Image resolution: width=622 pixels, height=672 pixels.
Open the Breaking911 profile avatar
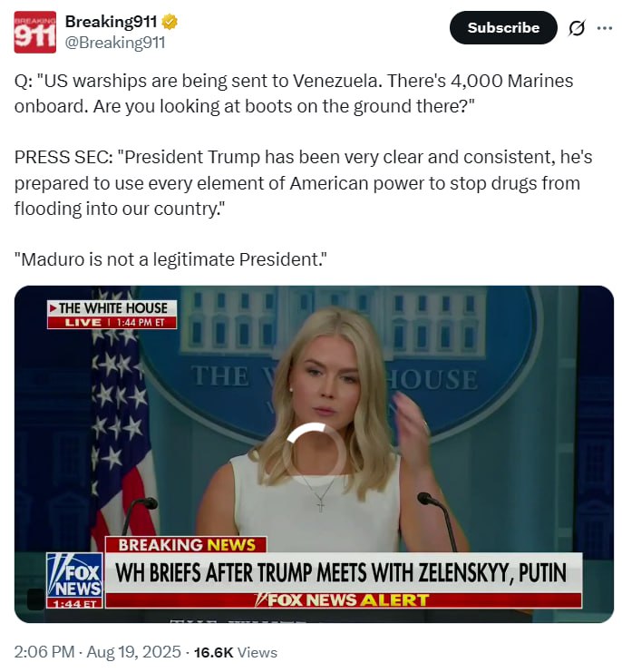point(34,32)
